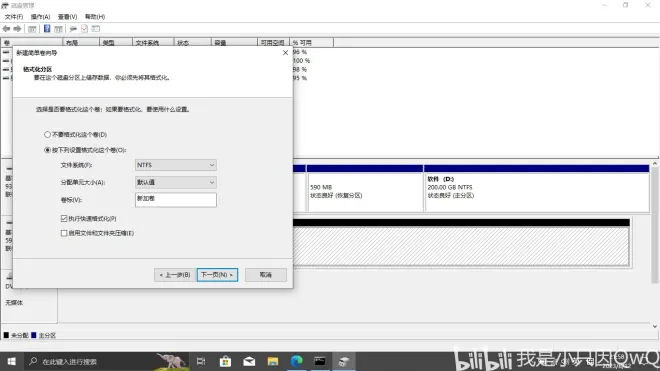The height and width of the screenshot is (371, 660).
Task: Click the checkmark document toolbar icon
Action: 84,29
